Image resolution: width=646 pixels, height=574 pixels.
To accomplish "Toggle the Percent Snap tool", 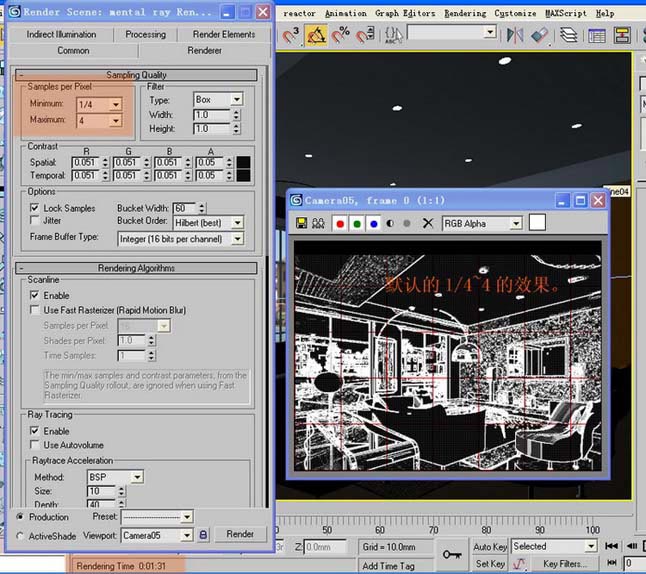I will point(341,35).
